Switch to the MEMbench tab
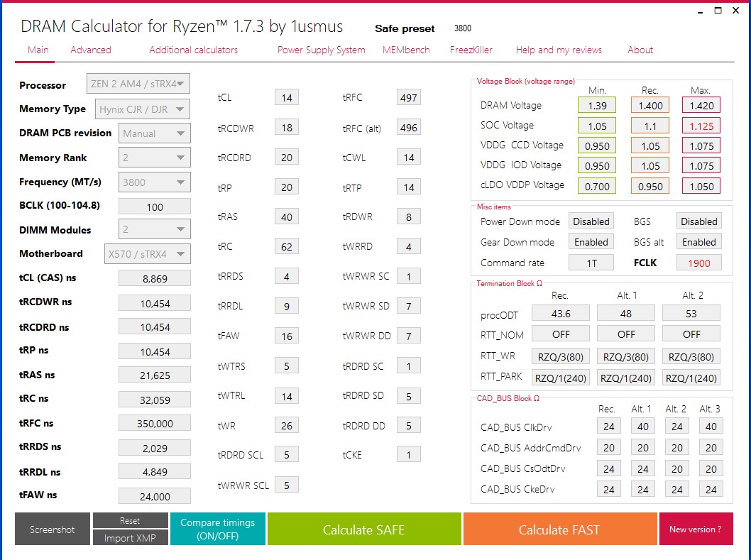751x560 pixels. tap(406, 50)
